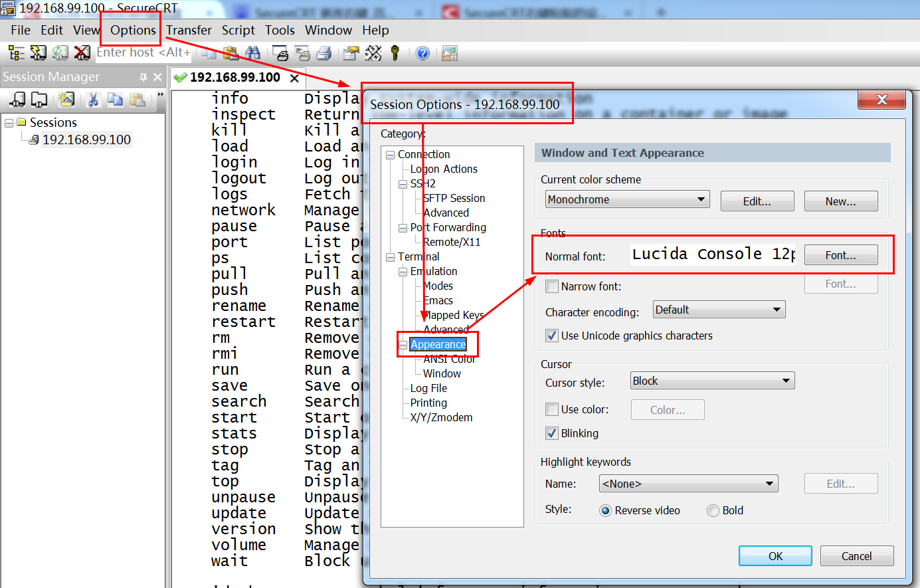Image resolution: width=920 pixels, height=588 pixels.
Task: Click the Print Selection toolbar icon
Action: point(302,53)
